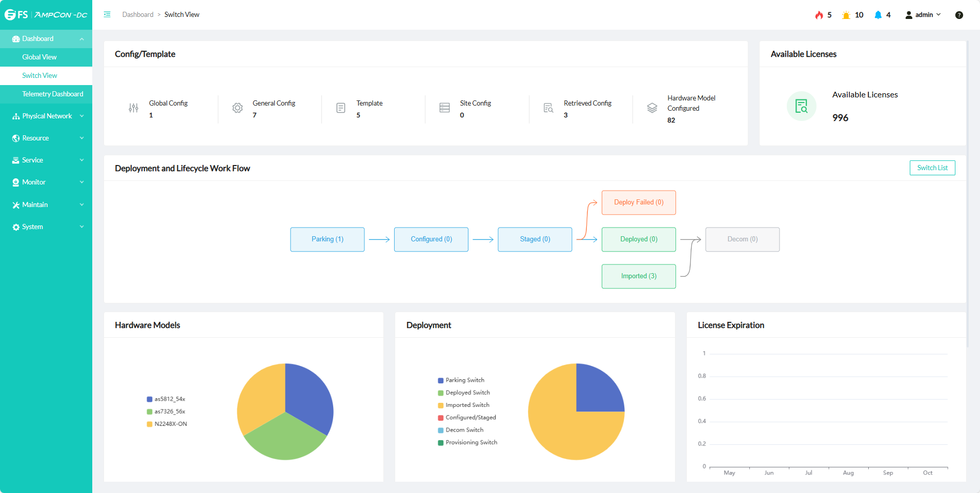This screenshot has height=493, width=980.
Task: Click the Imported (3) workflow box
Action: coord(638,276)
